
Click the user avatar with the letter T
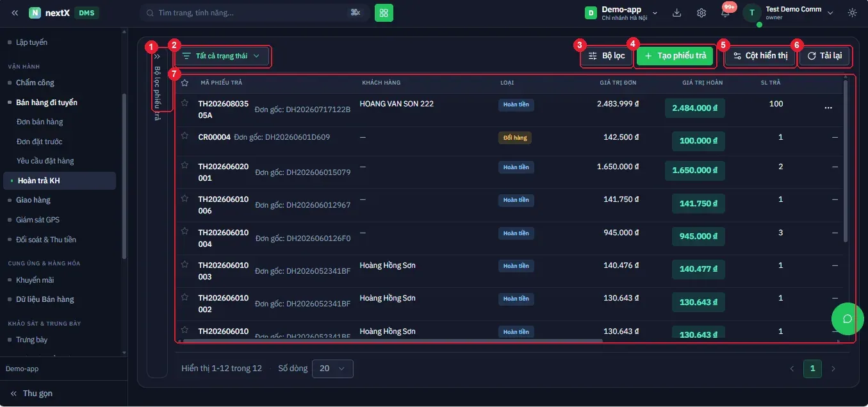751,13
